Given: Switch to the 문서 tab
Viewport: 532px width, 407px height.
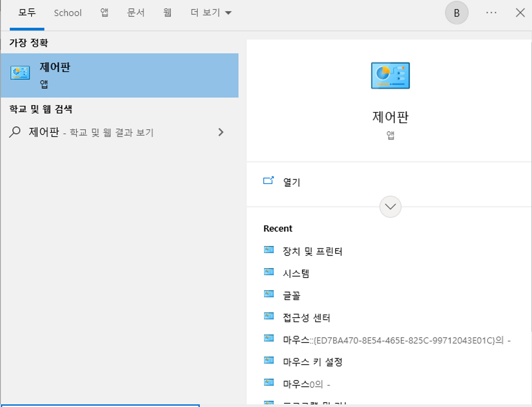Looking at the screenshot, I should 136,13.
